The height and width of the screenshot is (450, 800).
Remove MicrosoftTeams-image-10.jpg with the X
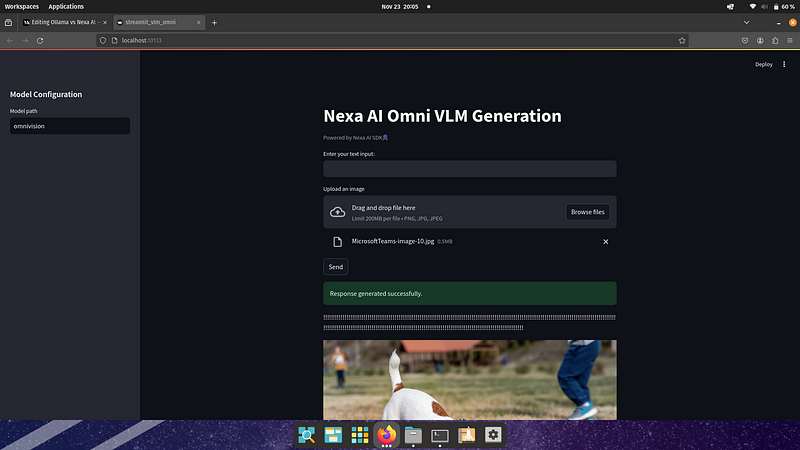[x=606, y=242]
